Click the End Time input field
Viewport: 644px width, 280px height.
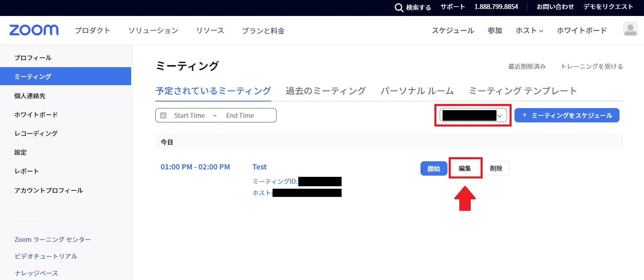point(240,115)
